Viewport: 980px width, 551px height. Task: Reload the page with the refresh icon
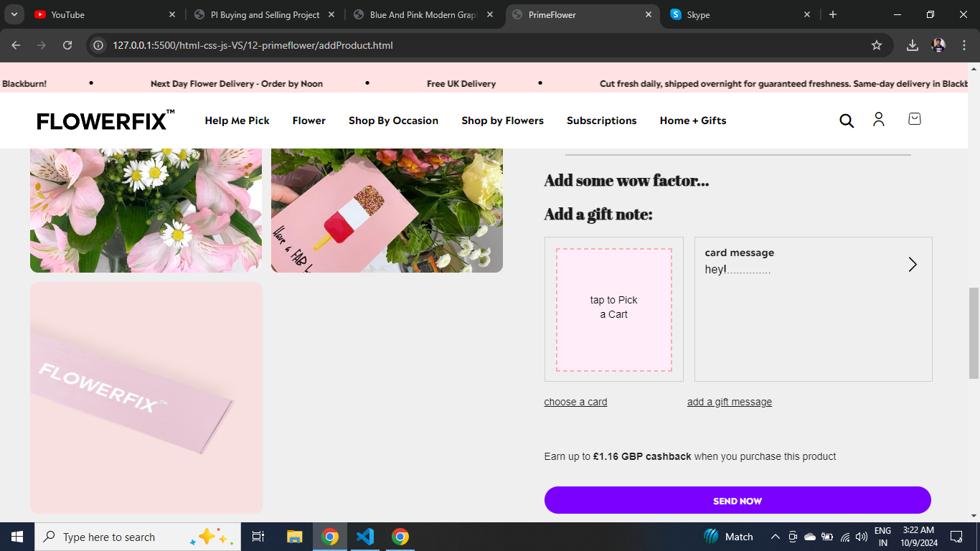[x=67, y=45]
